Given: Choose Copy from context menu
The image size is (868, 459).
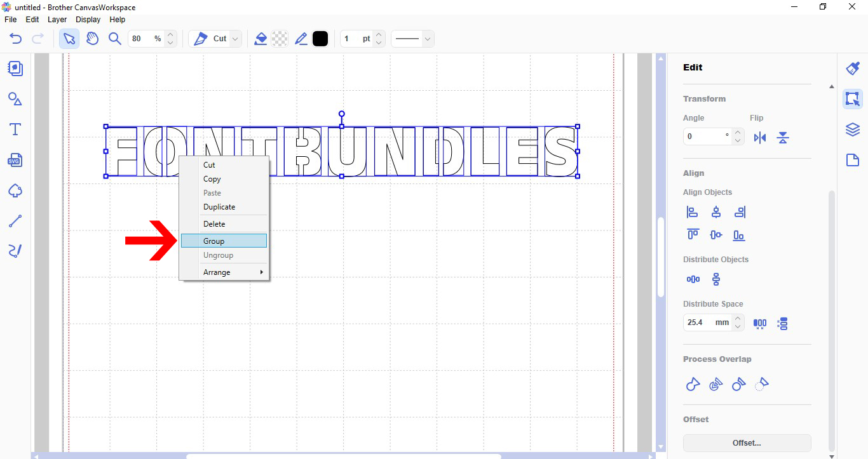Looking at the screenshot, I should (x=224, y=179).
